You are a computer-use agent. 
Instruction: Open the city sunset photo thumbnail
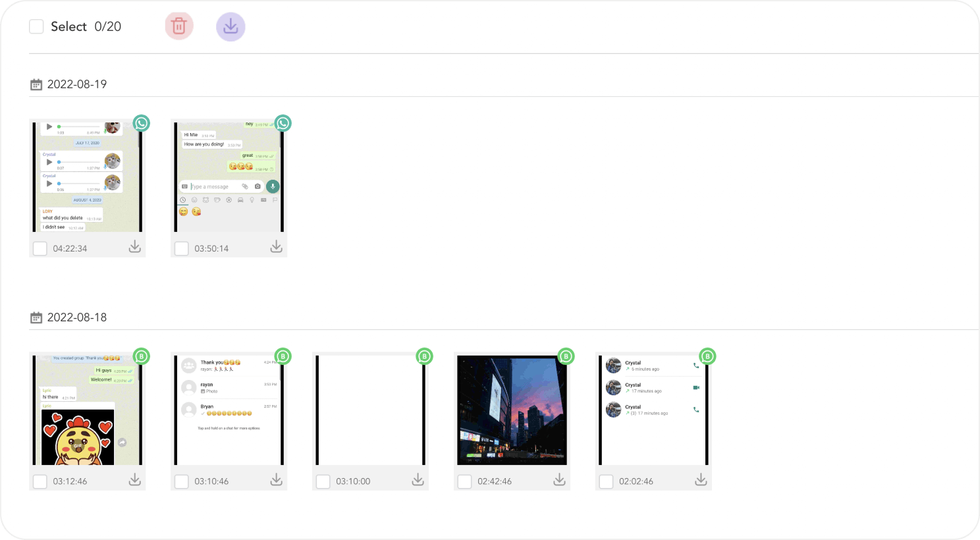512,410
